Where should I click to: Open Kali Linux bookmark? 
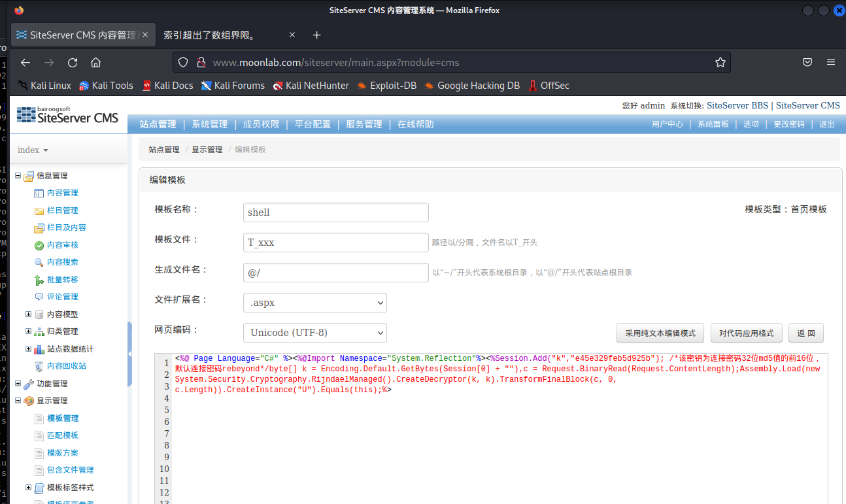[44, 86]
